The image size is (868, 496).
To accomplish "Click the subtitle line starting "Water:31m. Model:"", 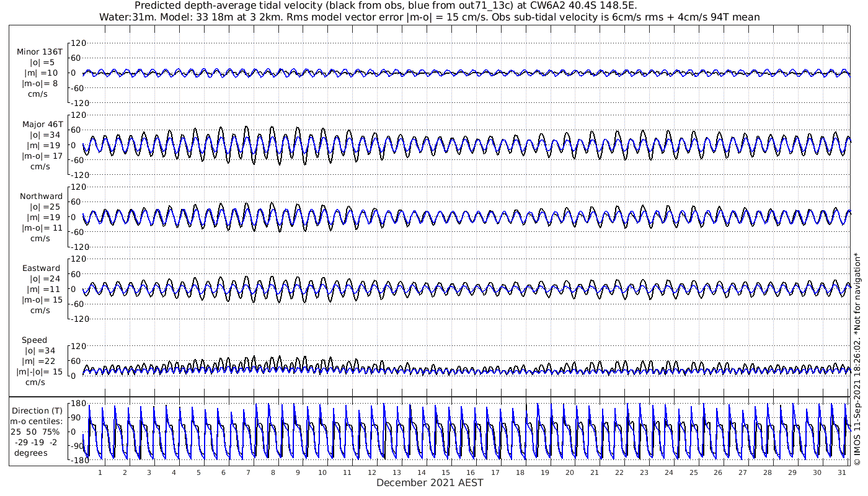I will pyautogui.click(x=429, y=17).
